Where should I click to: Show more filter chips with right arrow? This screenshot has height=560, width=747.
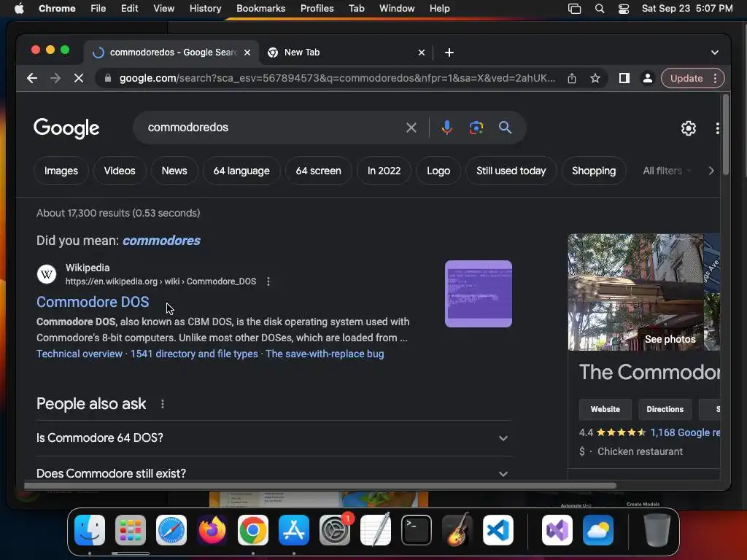click(711, 171)
